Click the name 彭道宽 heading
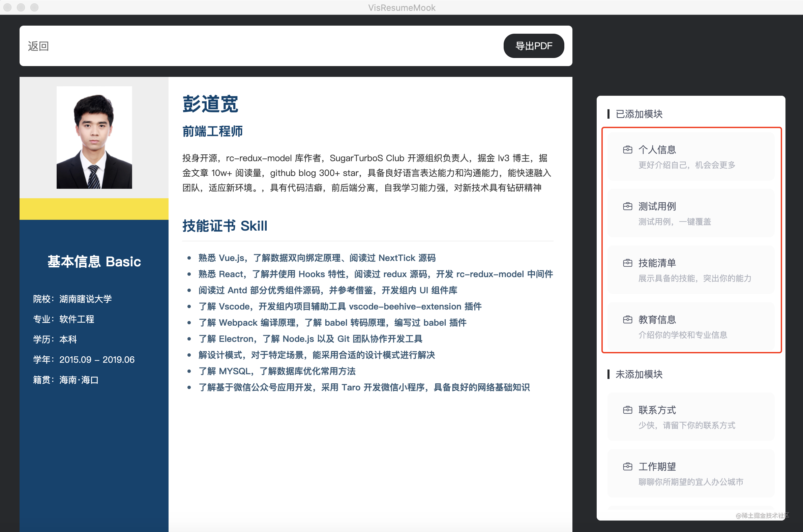 pyautogui.click(x=210, y=104)
